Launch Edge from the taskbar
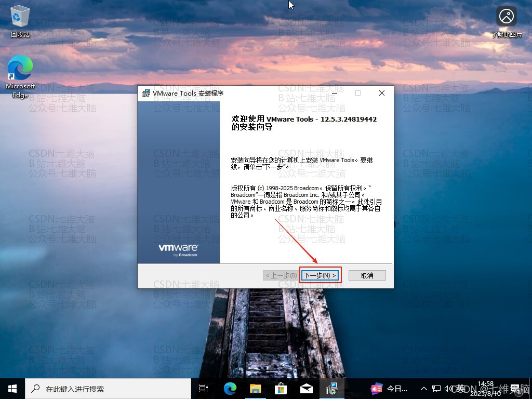The height and width of the screenshot is (399, 532). click(x=230, y=389)
